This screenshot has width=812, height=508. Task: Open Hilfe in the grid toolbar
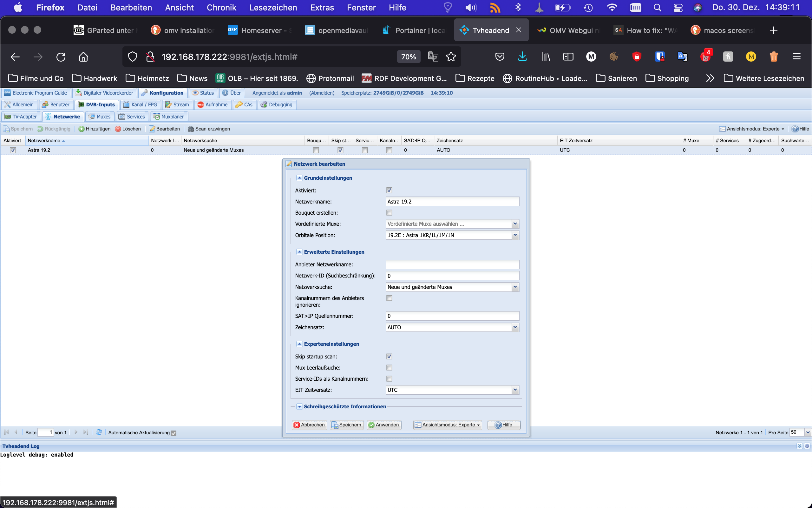pyautogui.click(x=801, y=129)
